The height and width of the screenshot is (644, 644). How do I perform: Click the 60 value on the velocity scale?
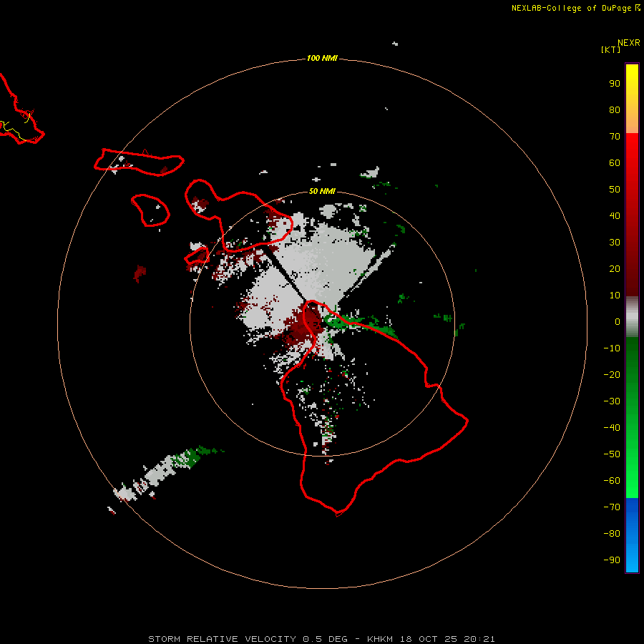[x=615, y=163]
